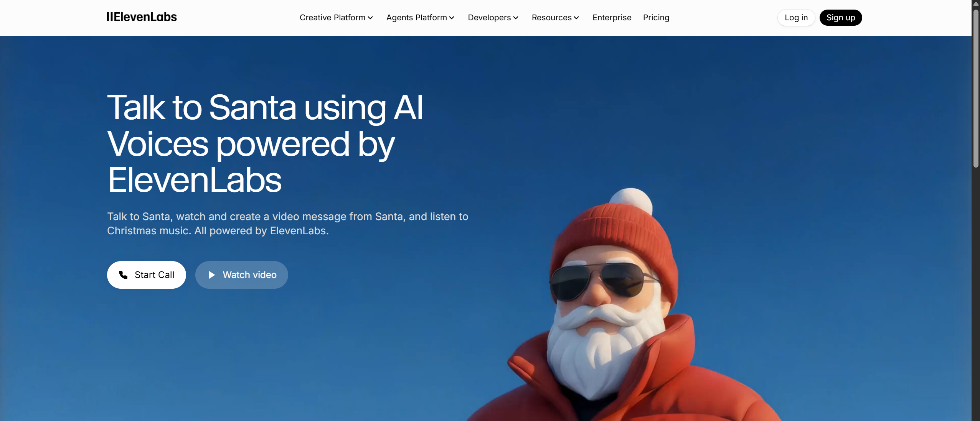The width and height of the screenshot is (980, 421).
Task: Click the Sign up button
Action: coord(840,18)
